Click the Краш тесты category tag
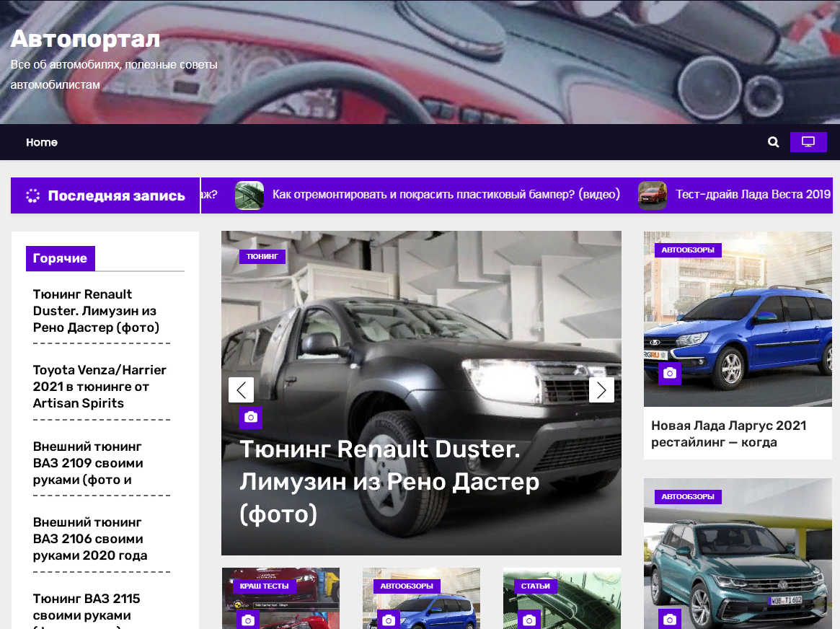Image resolution: width=840 pixels, height=629 pixels. pyautogui.click(x=264, y=586)
